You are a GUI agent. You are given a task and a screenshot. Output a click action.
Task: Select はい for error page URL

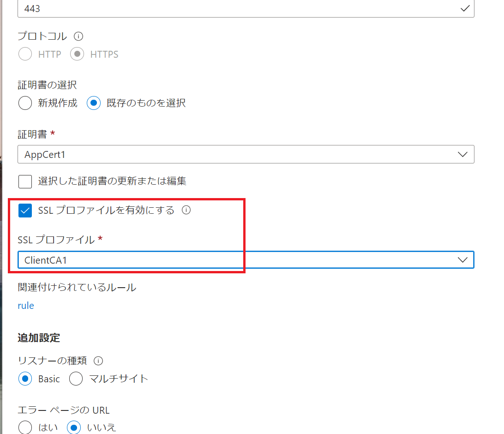point(25,427)
